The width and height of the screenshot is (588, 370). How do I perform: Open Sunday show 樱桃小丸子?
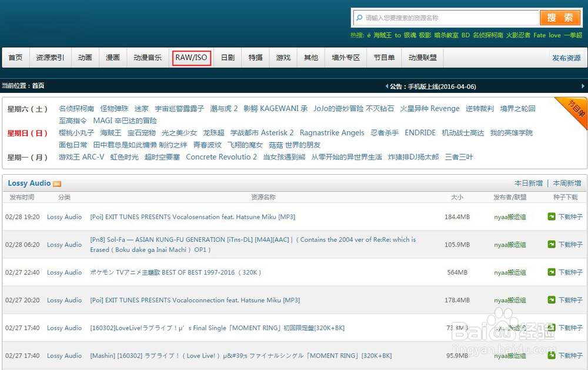coord(76,133)
